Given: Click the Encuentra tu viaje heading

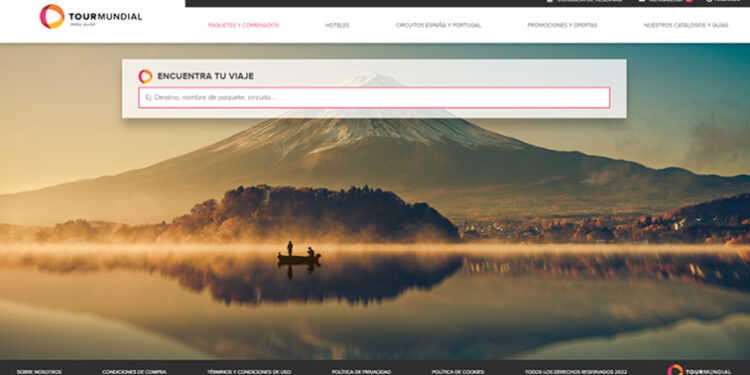Looking at the screenshot, I should 206,76.
